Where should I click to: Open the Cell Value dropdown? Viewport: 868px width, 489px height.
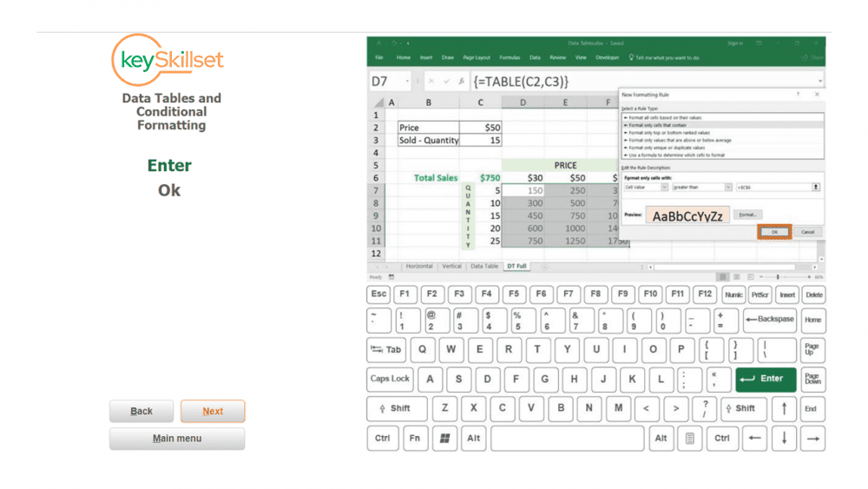(664, 188)
